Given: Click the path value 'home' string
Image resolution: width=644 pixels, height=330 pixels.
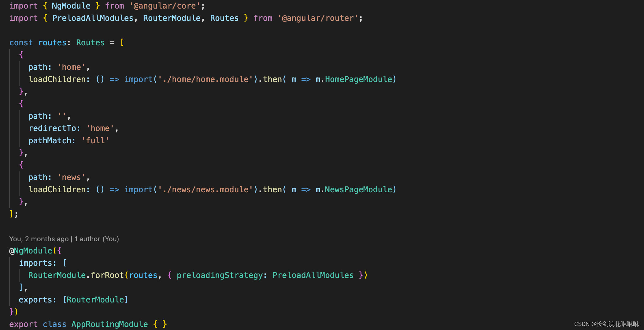Looking at the screenshot, I should [x=71, y=67].
